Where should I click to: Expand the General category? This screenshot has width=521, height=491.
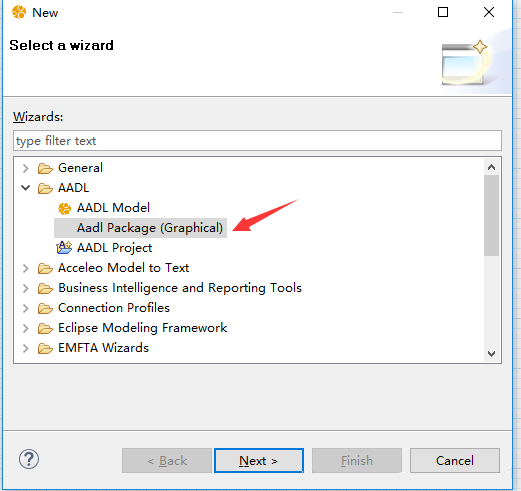click(26, 168)
